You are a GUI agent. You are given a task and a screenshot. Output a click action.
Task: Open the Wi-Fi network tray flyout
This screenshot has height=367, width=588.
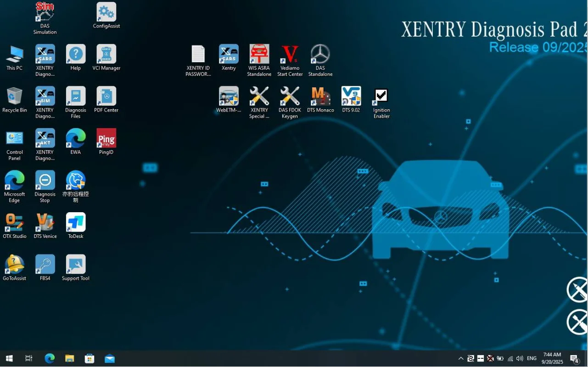pyautogui.click(x=510, y=358)
